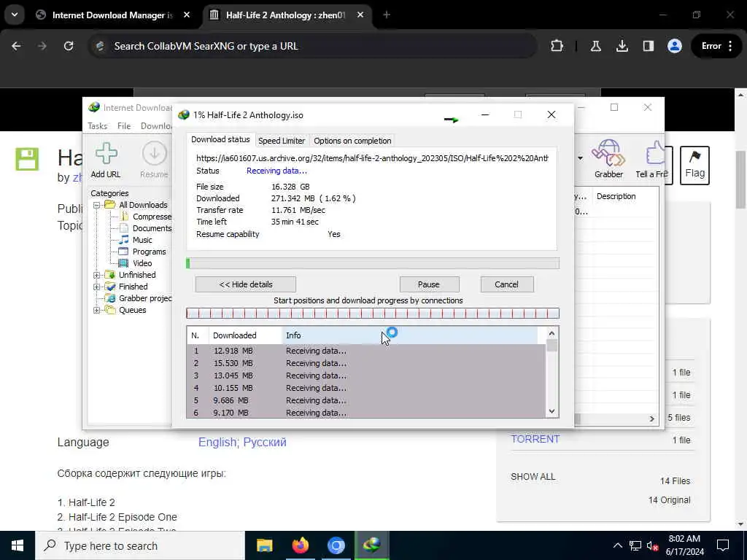Expand the Finished tree node

(97, 287)
